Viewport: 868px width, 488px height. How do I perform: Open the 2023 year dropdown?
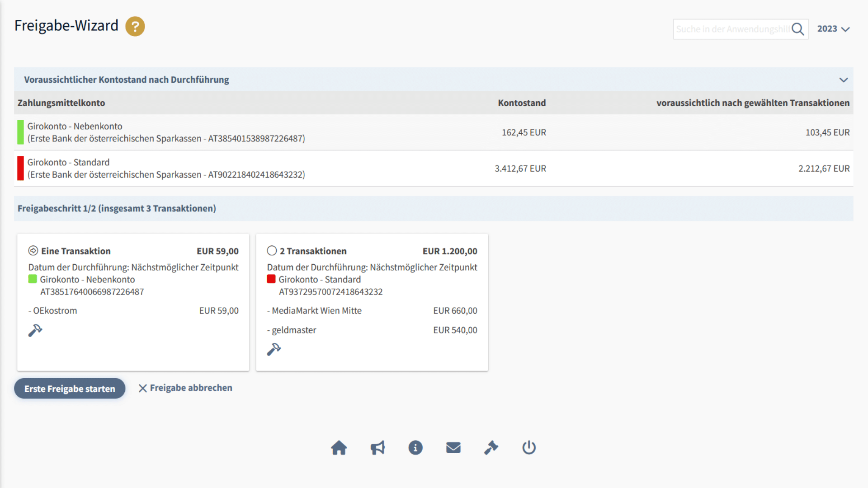(833, 29)
